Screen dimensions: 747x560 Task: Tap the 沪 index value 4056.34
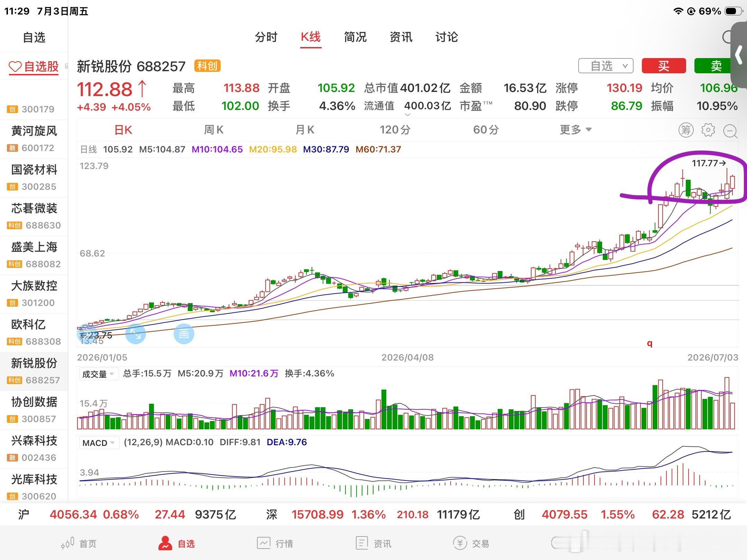73,515
